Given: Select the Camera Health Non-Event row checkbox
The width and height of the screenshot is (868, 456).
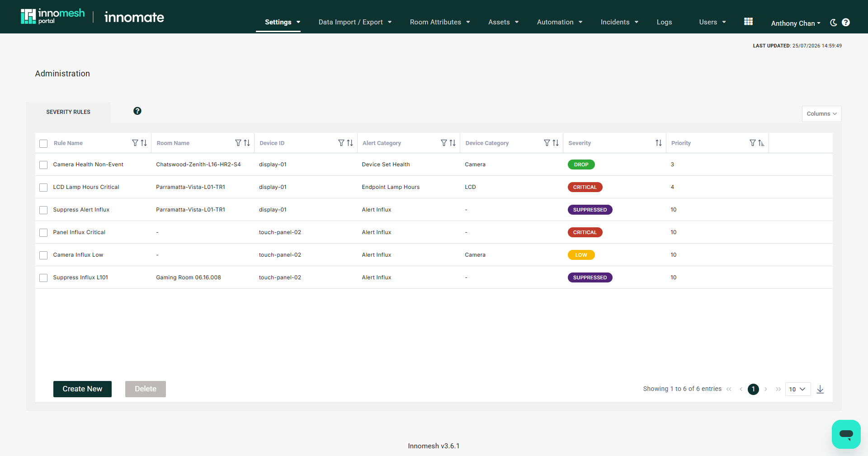Looking at the screenshot, I should coord(43,165).
